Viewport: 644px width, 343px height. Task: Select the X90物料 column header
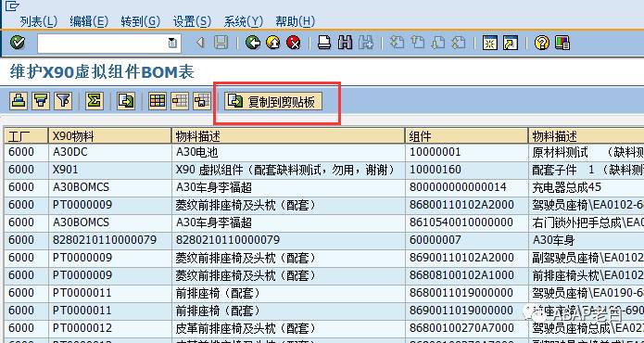point(109,135)
